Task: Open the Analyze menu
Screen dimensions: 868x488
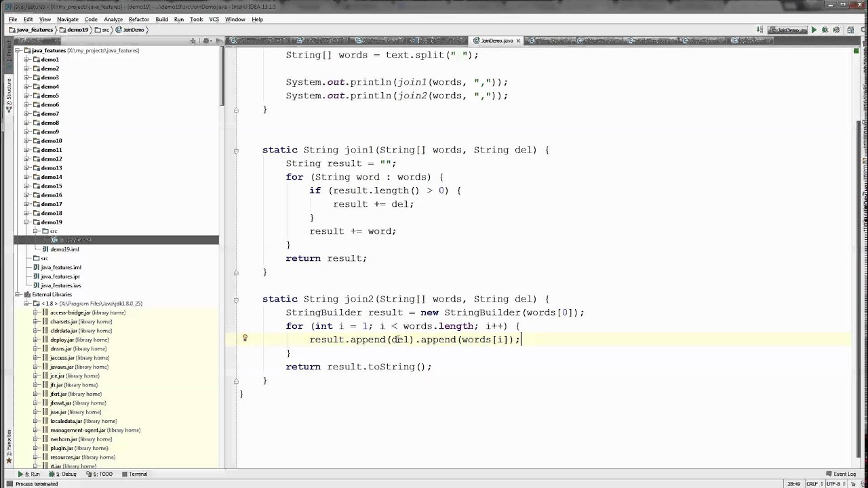Action: click(113, 19)
